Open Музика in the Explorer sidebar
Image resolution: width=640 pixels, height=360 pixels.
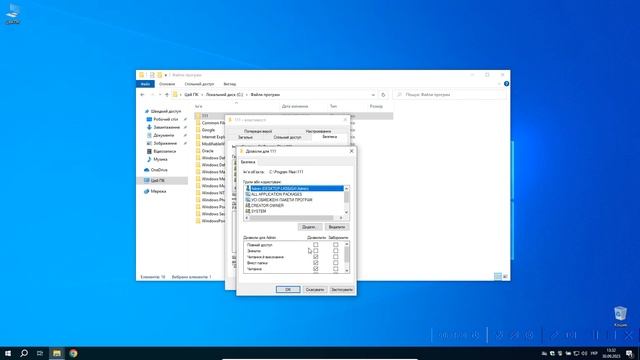click(157, 159)
